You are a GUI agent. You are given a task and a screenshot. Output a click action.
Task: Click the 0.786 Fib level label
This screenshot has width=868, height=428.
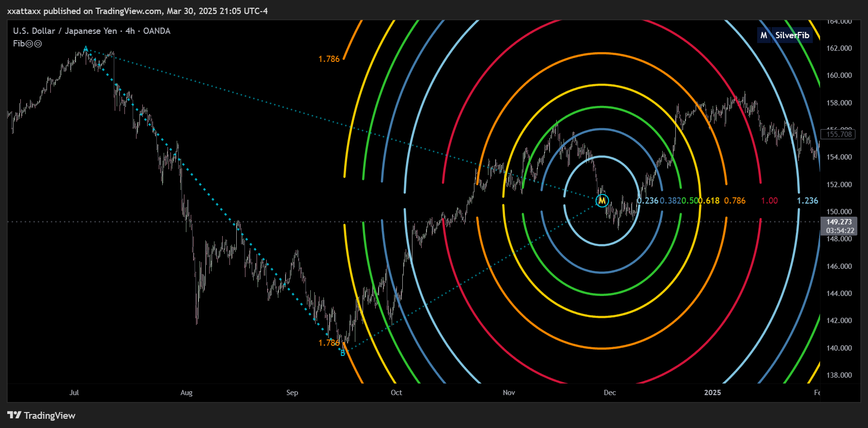735,201
